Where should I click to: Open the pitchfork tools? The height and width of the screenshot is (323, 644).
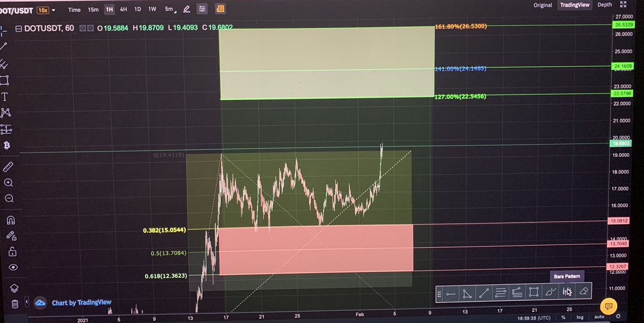pos(4,64)
